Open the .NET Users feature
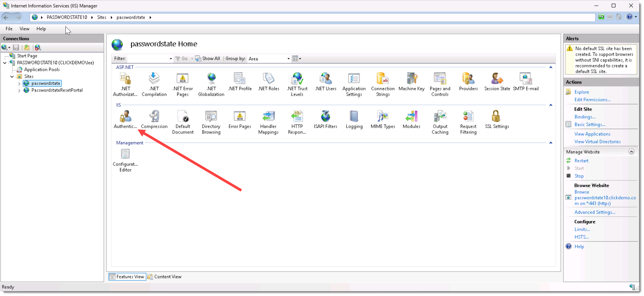Image resolution: width=644 pixels, height=296 pixels. [325, 82]
